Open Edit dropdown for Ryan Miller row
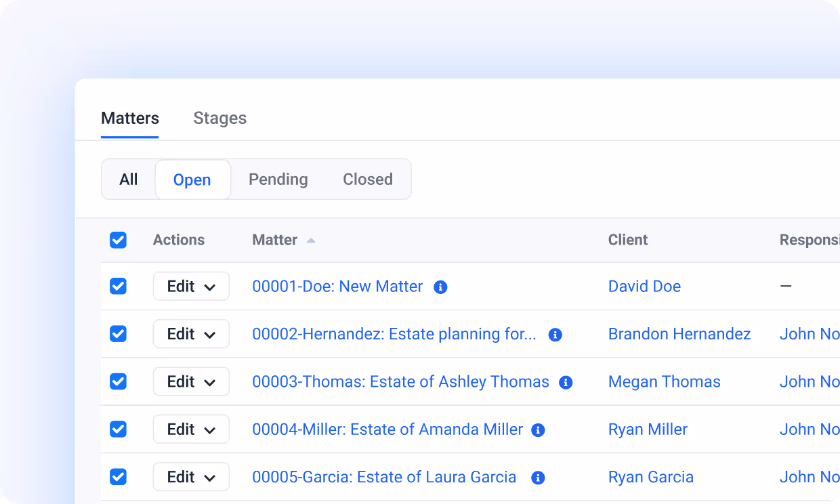 click(x=191, y=429)
